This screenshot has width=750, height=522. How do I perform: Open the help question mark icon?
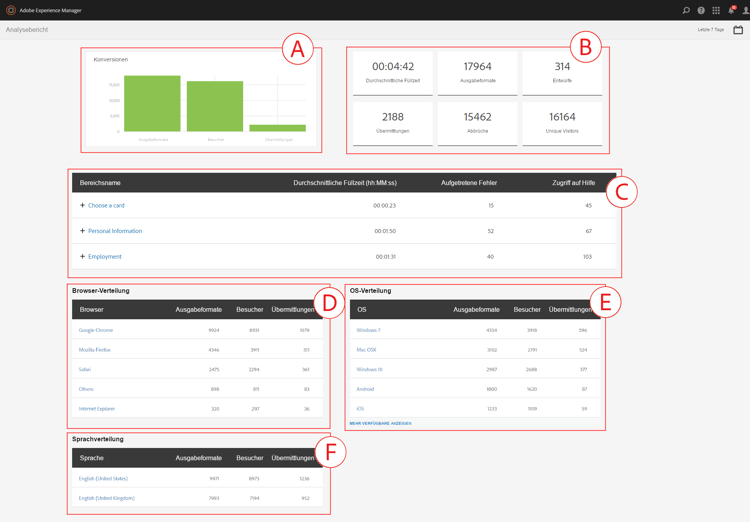click(701, 10)
